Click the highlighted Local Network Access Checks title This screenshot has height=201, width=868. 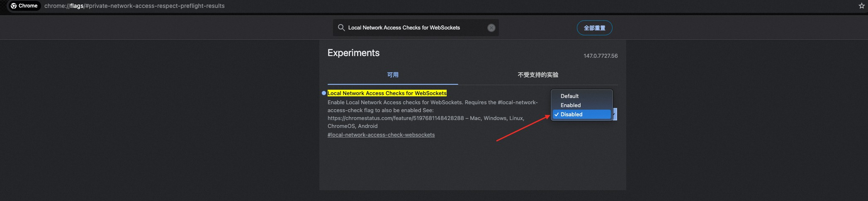(x=387, y=93)
